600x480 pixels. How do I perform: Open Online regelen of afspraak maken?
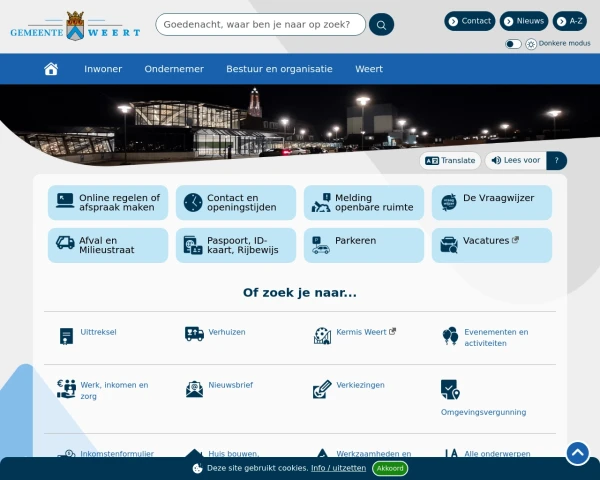108,202
